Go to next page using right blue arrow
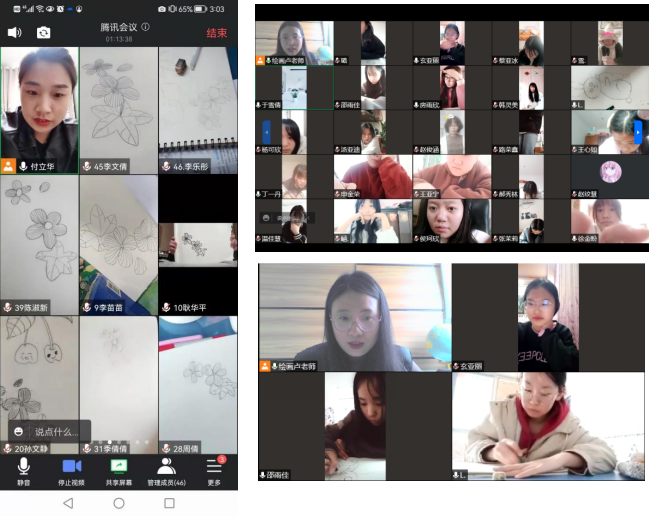Image resolution: width=649 pixels, height=517 pixels. pyautogui.click(x=639, y=130)
